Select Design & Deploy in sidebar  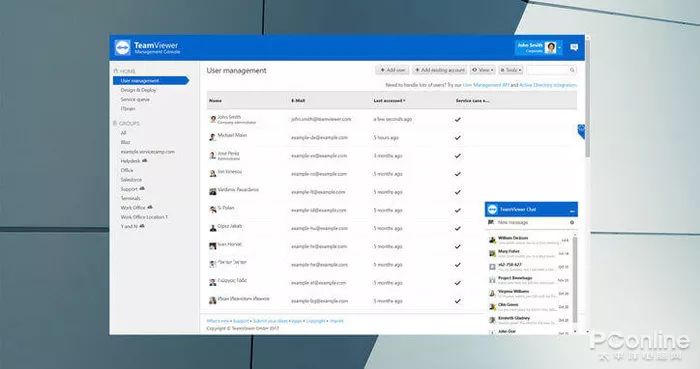138,90
